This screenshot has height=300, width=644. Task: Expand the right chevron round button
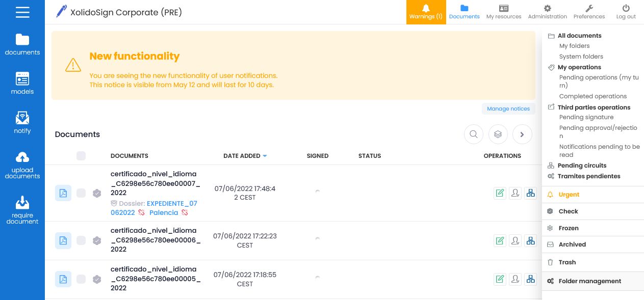[x=522, y=134]
